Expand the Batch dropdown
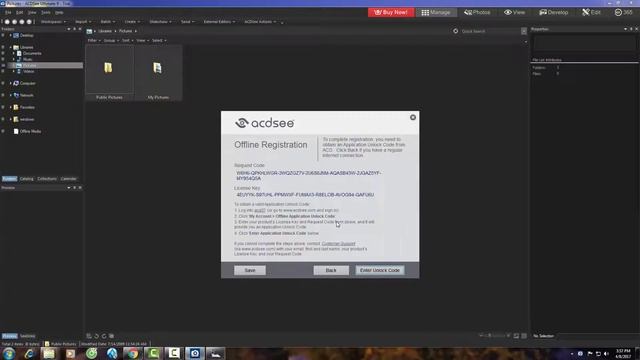The height and width of the screenshot is (360, 640). coord(107,22)
